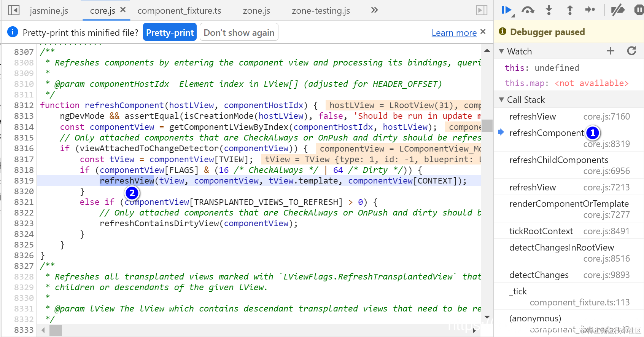Image resolution: width=644 pixels, height=337 pixels.
Task: Toggle the file navigator sidebar icon
Action: pyautogui.click(x=14, y=10)
